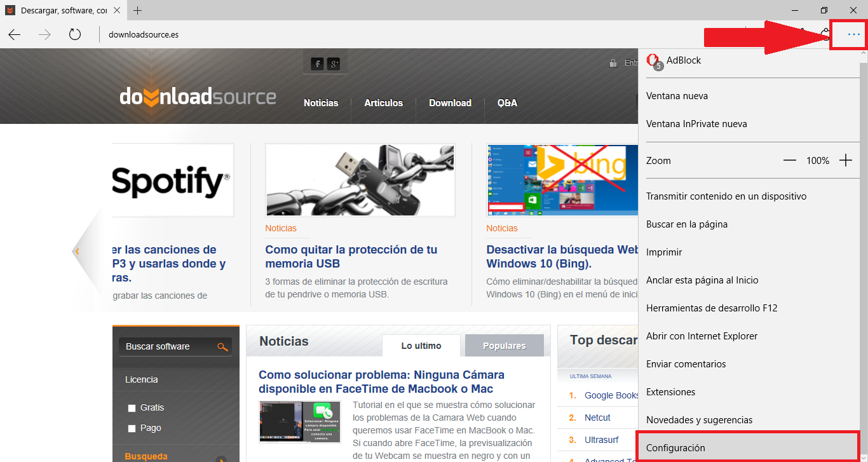This screenshot has width=868, height=462.
Task: Tick the Gratis license checkbox
Action: click(132, 408)
